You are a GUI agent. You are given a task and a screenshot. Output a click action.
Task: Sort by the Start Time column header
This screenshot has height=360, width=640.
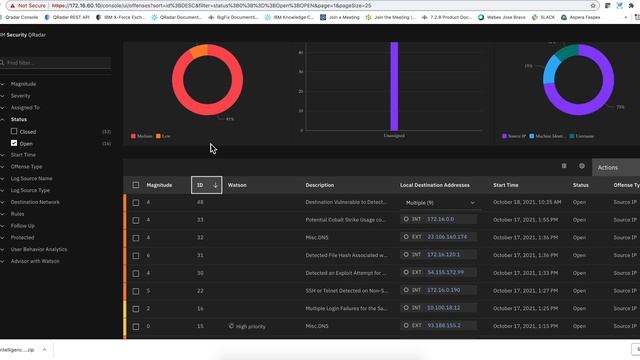tap(506, 185)
